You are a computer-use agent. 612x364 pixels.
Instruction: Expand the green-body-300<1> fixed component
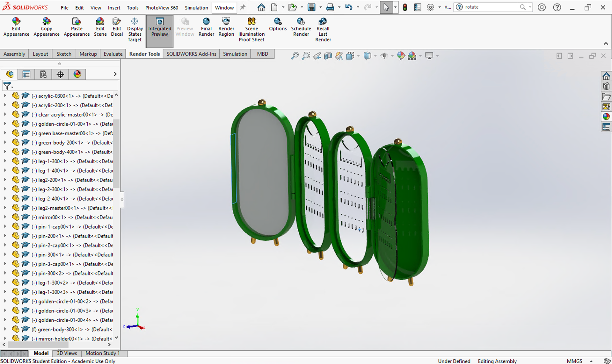5,329
